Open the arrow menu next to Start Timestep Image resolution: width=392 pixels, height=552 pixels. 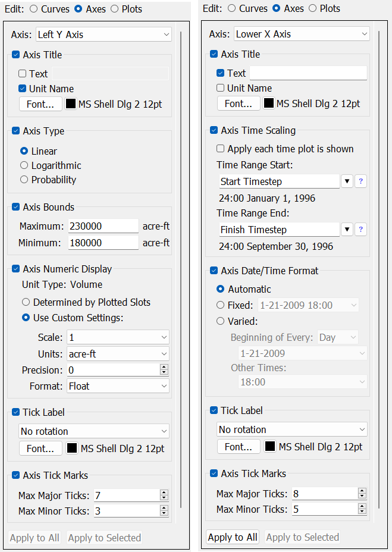347,181
